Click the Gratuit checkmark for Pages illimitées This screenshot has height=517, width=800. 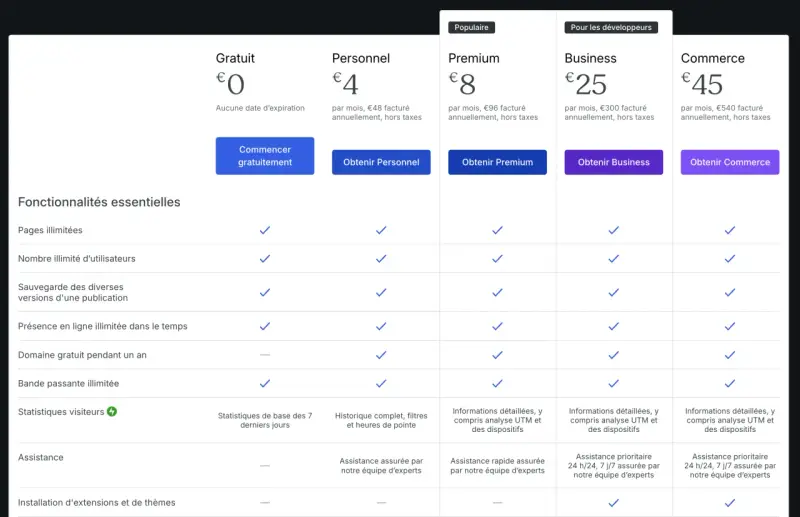click(265, 230)
